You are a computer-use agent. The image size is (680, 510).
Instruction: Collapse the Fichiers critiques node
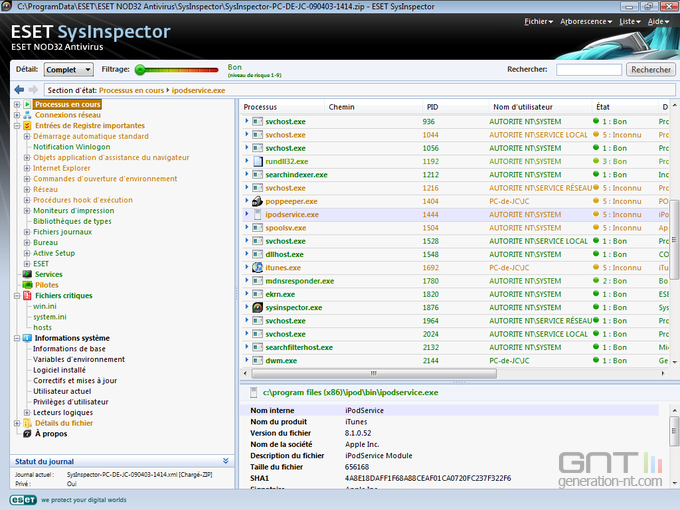click(17, 296)
